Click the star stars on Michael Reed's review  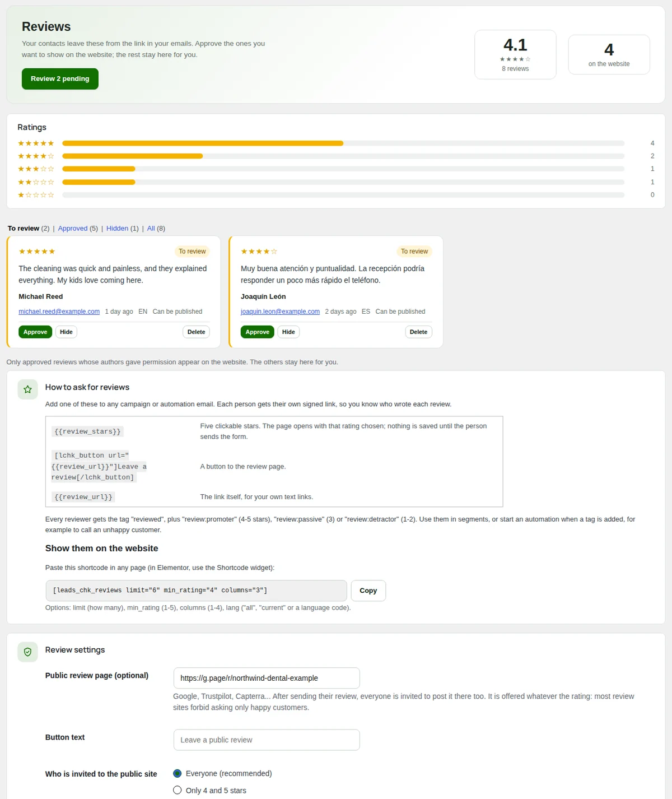click(x=37, y=252)
